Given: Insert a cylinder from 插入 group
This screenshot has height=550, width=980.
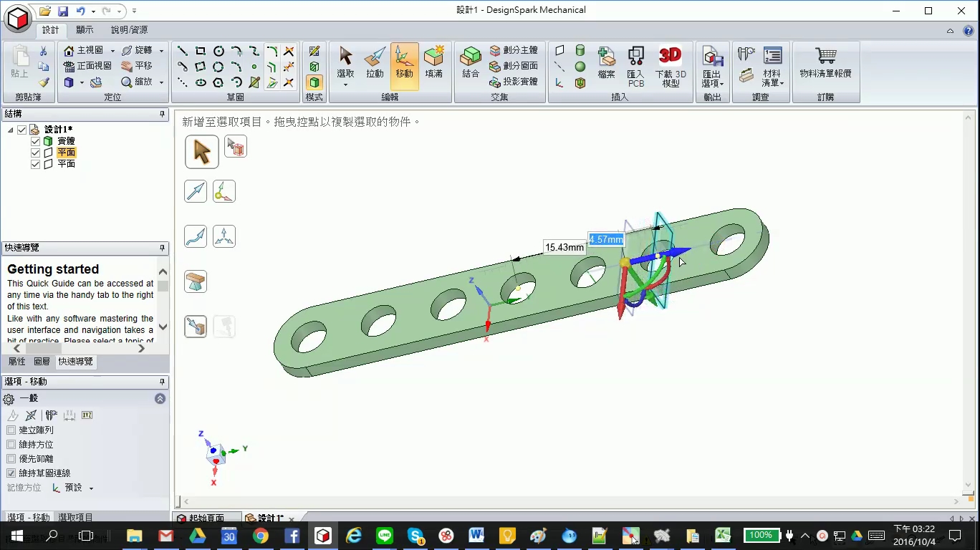Looking at the screenshot, I should (580, 51).
